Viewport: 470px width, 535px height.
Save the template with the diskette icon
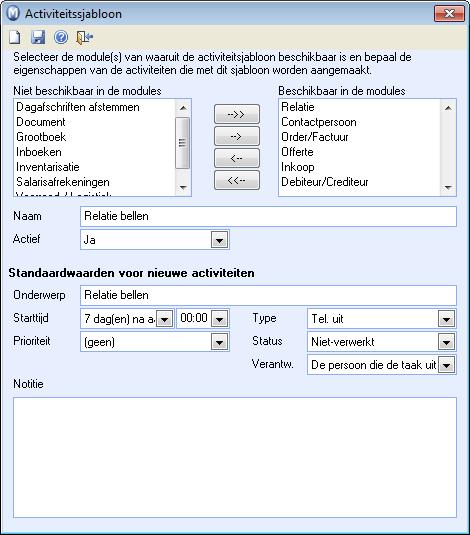pos(38,37)
